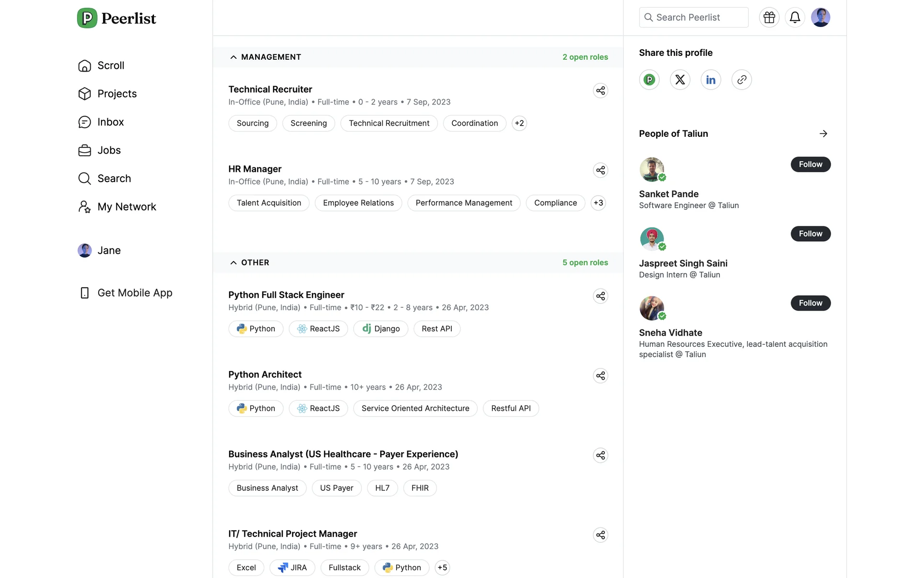Follow Sanket Pande
This screenshot has width=924, height=578.
pos(810,164)
